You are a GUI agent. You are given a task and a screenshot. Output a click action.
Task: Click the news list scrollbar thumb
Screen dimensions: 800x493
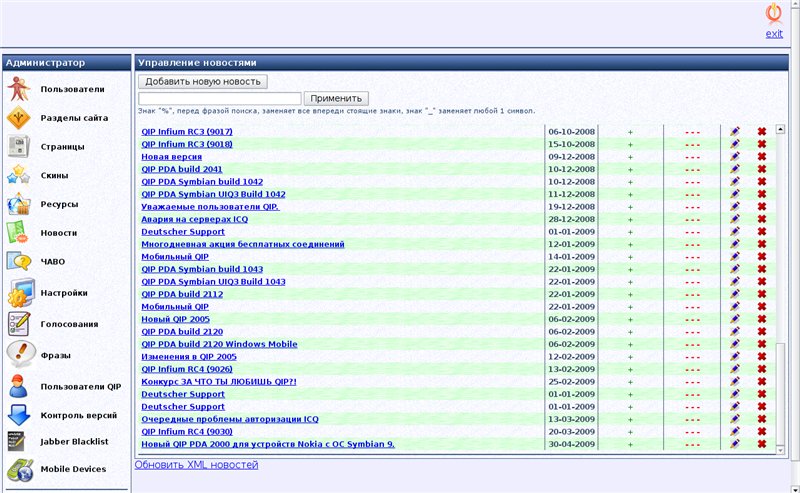[x=780, y=394]
